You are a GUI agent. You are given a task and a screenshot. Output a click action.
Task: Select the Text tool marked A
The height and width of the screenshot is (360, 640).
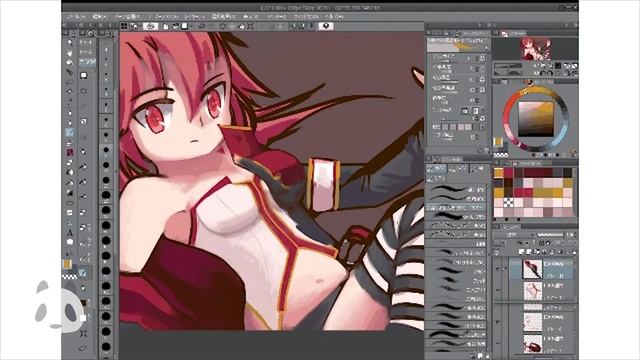(70, 232)
